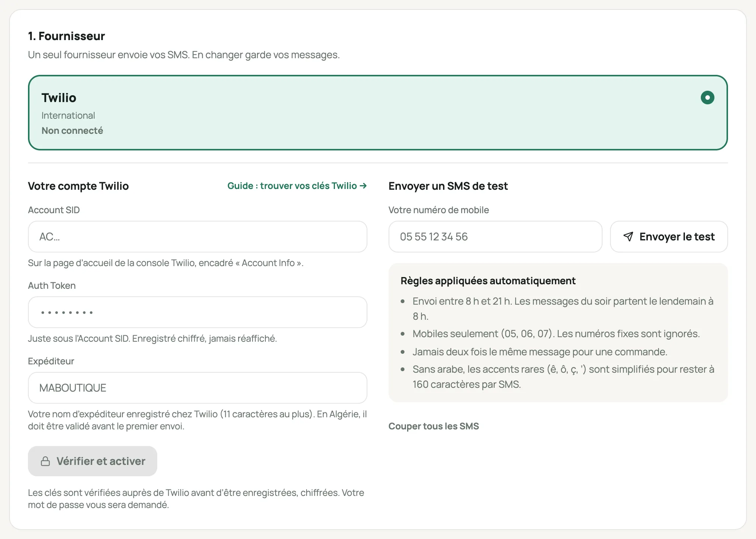756x539 pixels.
Task: Click the mobile number input field
Action: [x=495, y=237]
